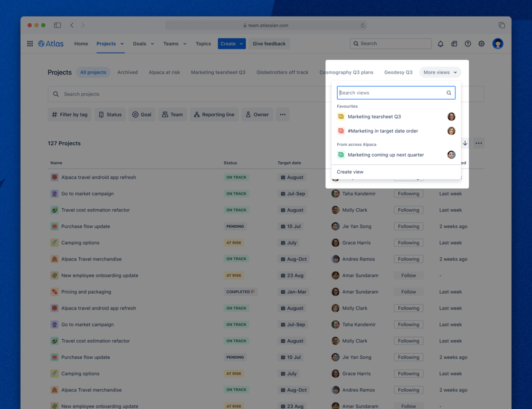Click the sort direction arrow above the project list
Viewport: 532px width, 409px height.
[465, 143]
